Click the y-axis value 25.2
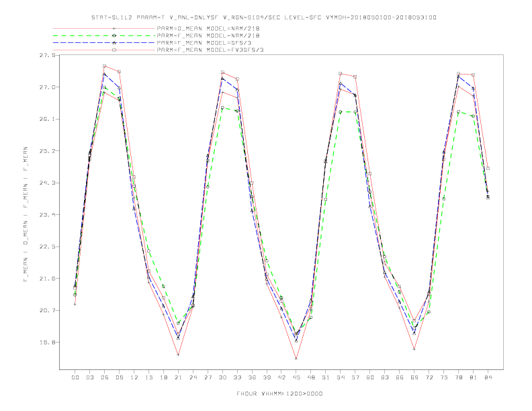The image size is (532, 411). pos(47,151)
